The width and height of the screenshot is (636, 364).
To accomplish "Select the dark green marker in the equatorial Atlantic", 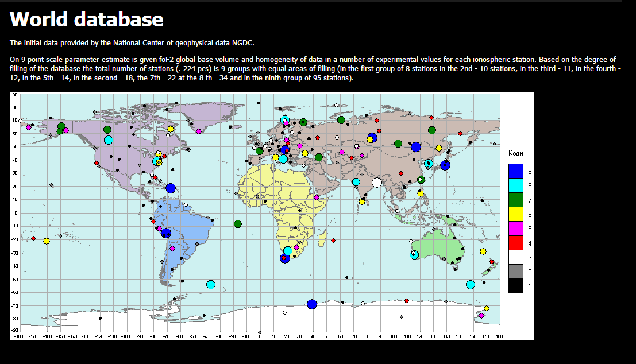I will coord(238,224).
